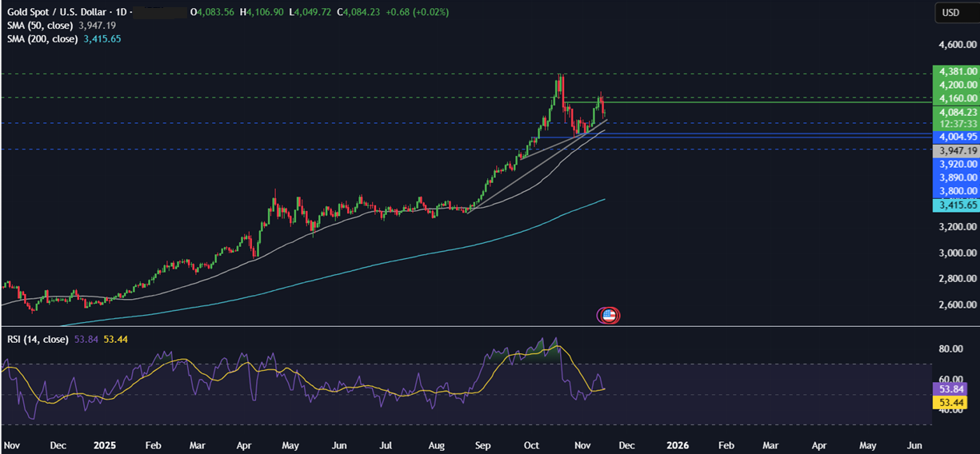Click the 2026 label on the time axis
The height and width of the screenshot is (454, 980).
[677, 444]
